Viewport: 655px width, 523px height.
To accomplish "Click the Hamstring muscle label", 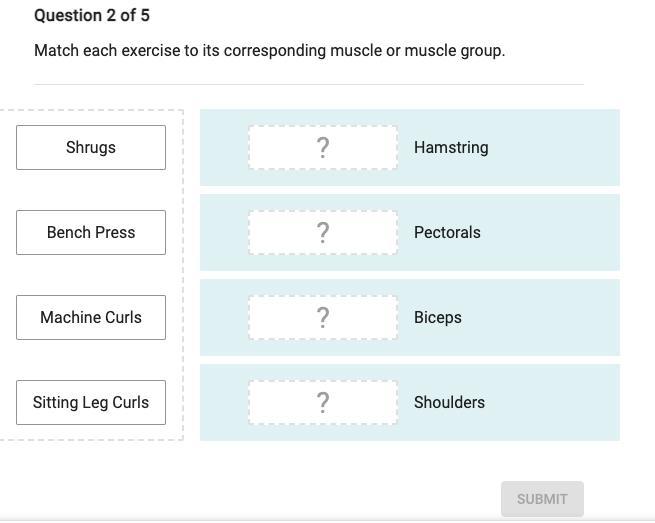I will pos(451,147).
